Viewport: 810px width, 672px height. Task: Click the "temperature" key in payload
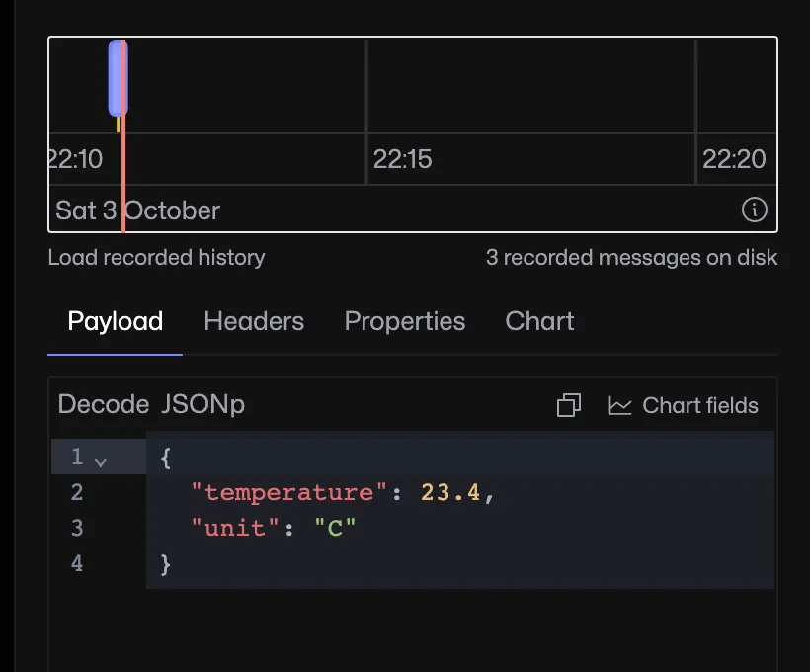tap(288, 492)
